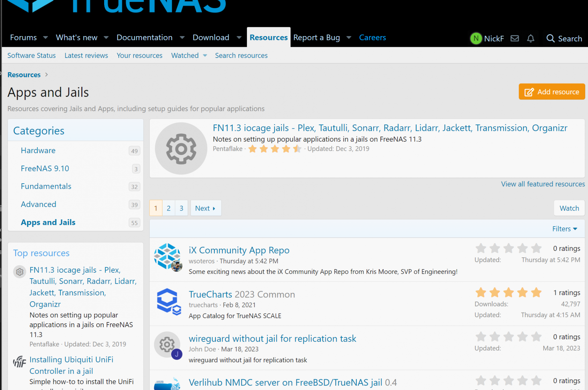Go to page 2
This screenshot has width=588, height=390.
click(169, 208)
